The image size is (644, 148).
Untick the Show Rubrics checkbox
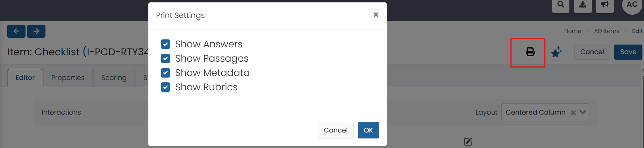165,87
